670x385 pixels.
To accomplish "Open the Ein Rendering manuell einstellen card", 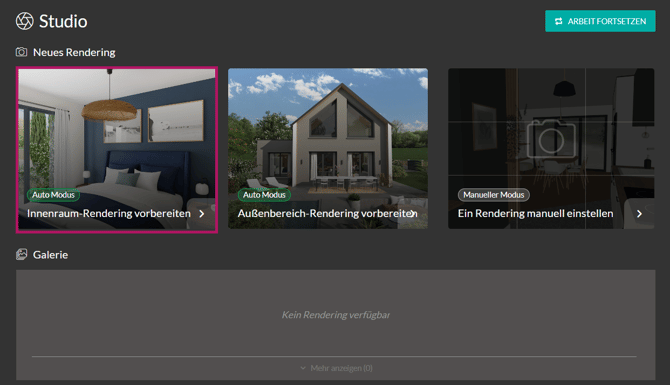I will 551,148.
